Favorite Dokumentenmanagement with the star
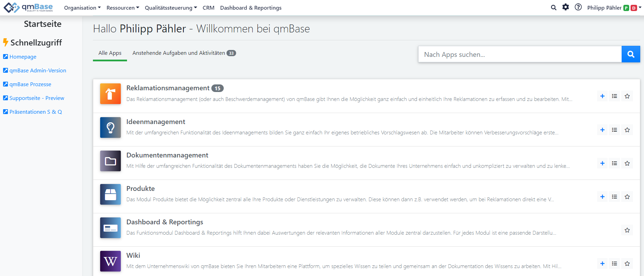 coord(627,163)
